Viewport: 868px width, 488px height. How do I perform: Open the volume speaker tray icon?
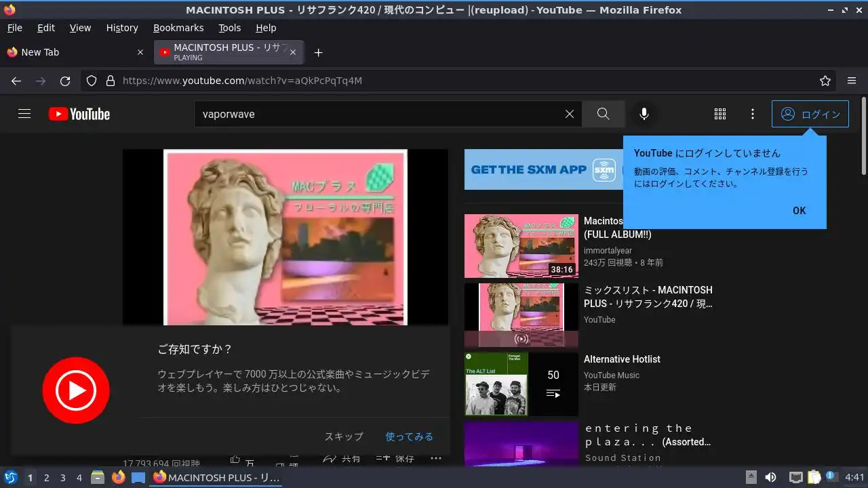click(x=770, y=478)
